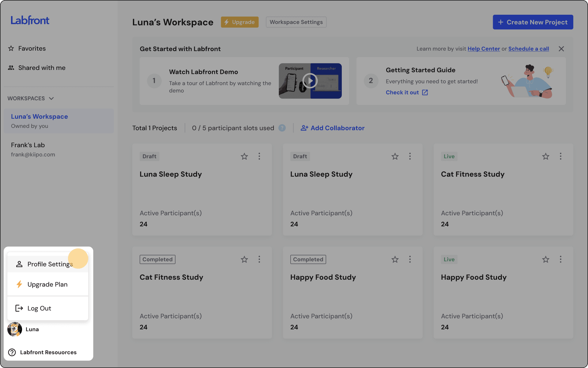Open Shared with me section
The image size is (588, 368).
click(42, 68)
